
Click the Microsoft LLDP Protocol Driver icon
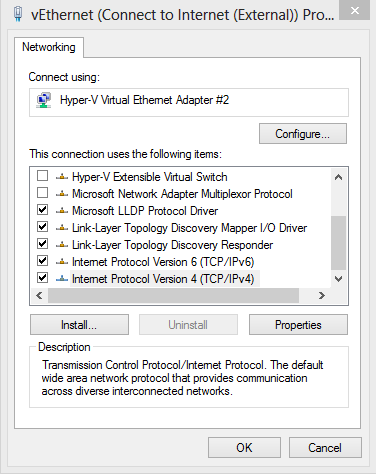(62, 211)
